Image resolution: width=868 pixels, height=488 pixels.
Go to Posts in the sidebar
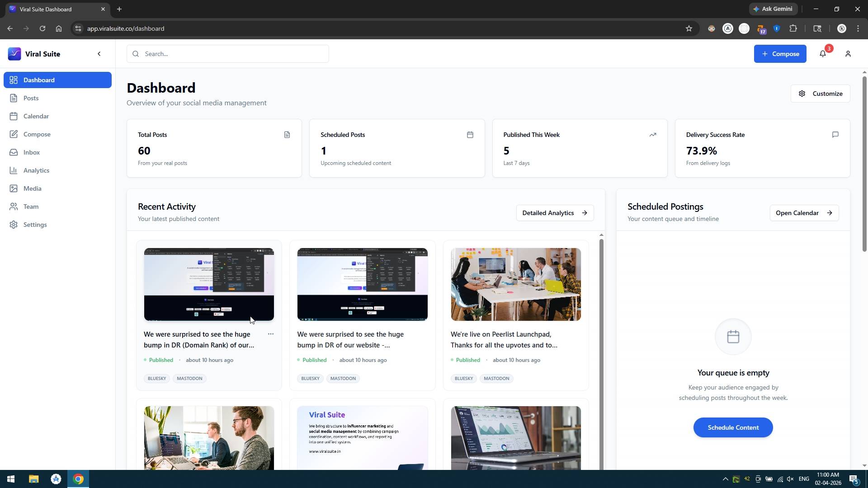point(57,98)
